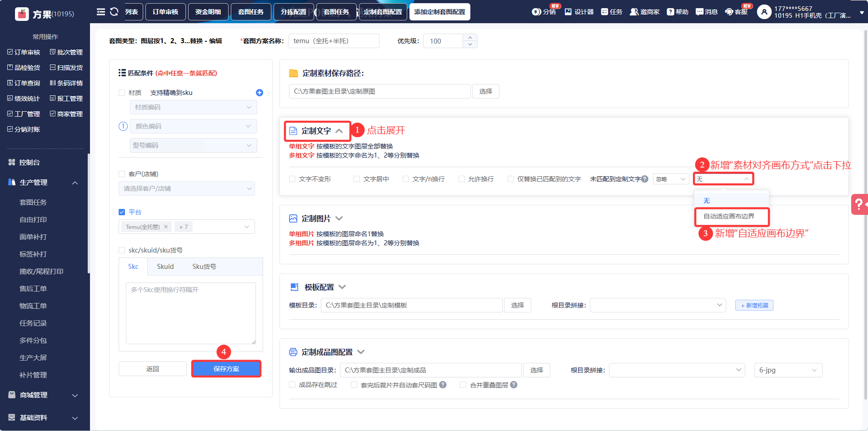Click the 返回 button

tap(153, 369)
